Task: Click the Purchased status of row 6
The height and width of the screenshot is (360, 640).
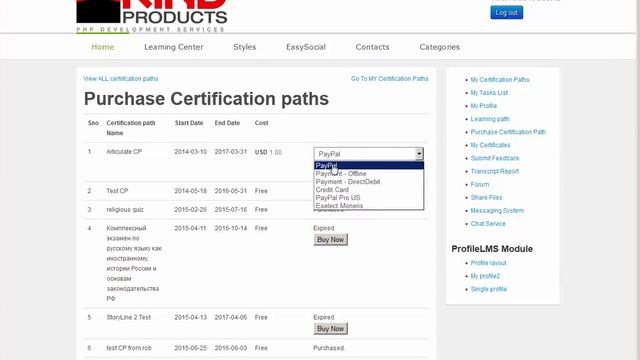Action: [x=329, y=348]
